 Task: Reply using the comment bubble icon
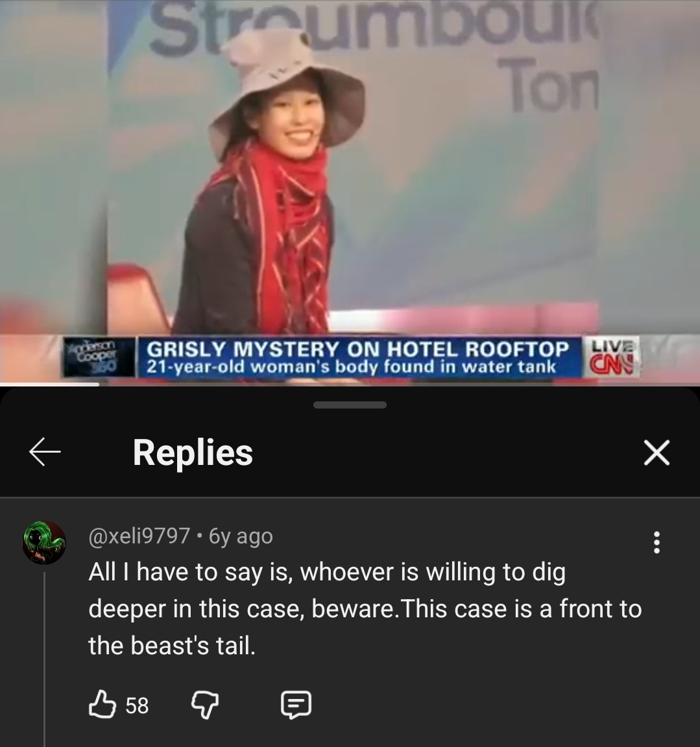pos(296,705)
